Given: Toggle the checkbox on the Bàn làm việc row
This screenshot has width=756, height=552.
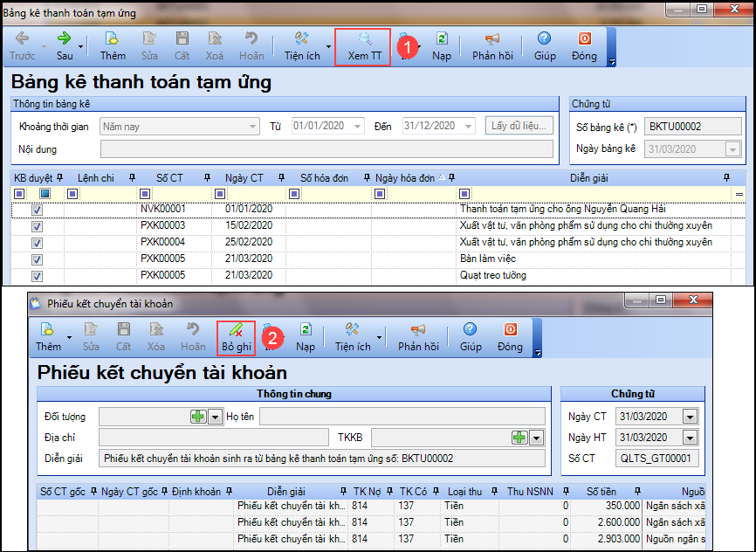Looking at the screenshot, I should pos(37,259).
